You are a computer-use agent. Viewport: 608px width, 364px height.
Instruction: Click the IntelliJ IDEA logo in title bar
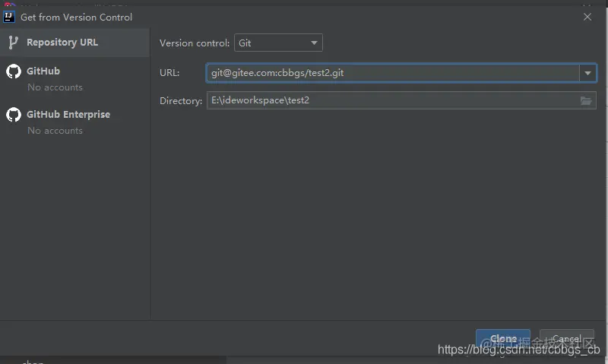click(9, 17)
